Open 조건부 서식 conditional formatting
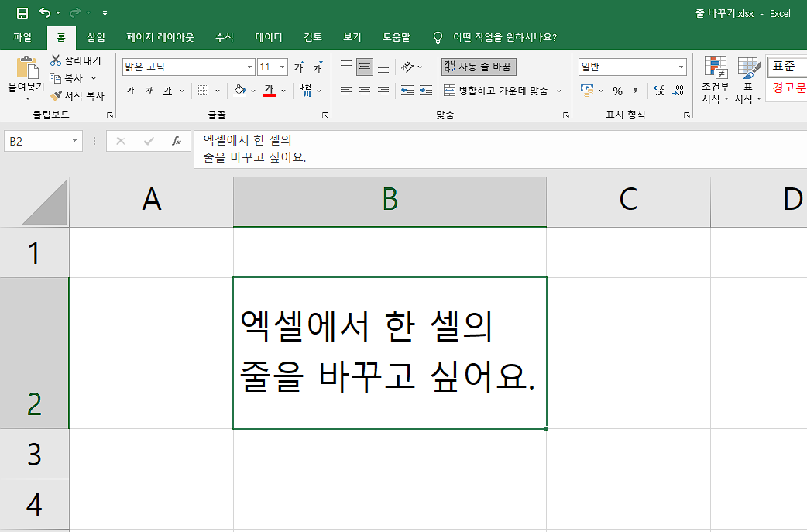The image size is (807, 532). [x=716, y=80]
